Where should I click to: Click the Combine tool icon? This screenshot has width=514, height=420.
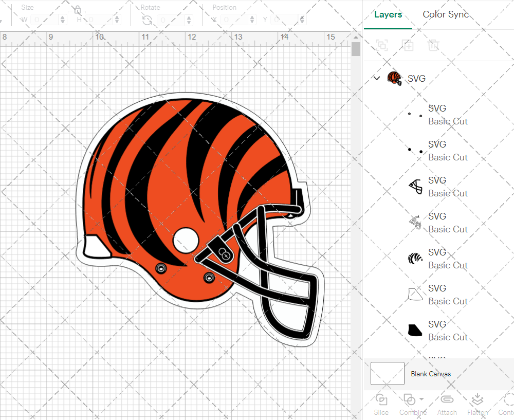click(409, 399)
